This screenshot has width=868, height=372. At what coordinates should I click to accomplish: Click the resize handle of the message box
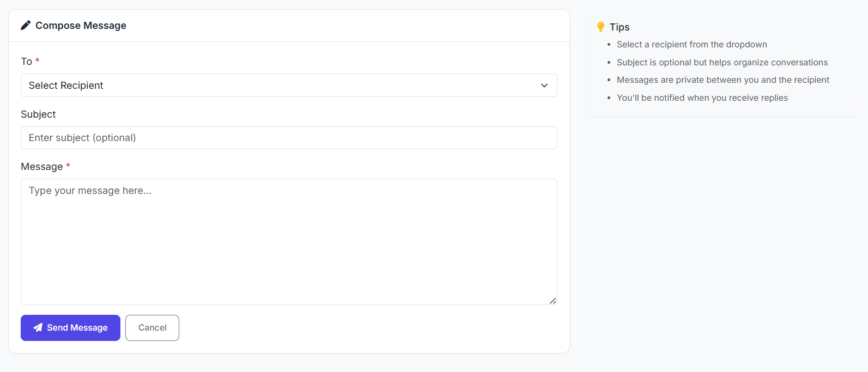553,301
